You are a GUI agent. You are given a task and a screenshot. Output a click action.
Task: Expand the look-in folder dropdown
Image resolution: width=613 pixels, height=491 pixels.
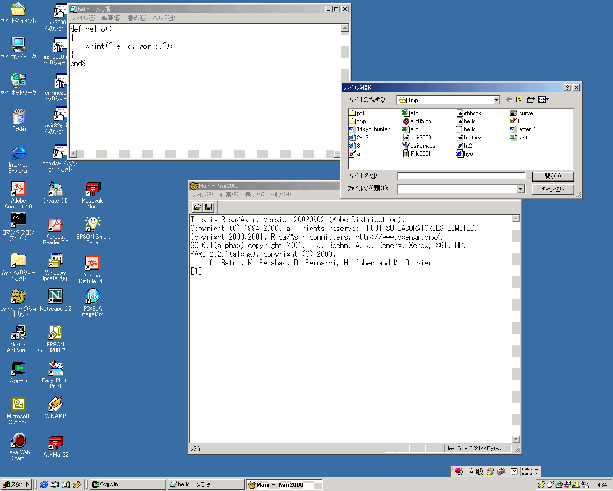(496, 100)
